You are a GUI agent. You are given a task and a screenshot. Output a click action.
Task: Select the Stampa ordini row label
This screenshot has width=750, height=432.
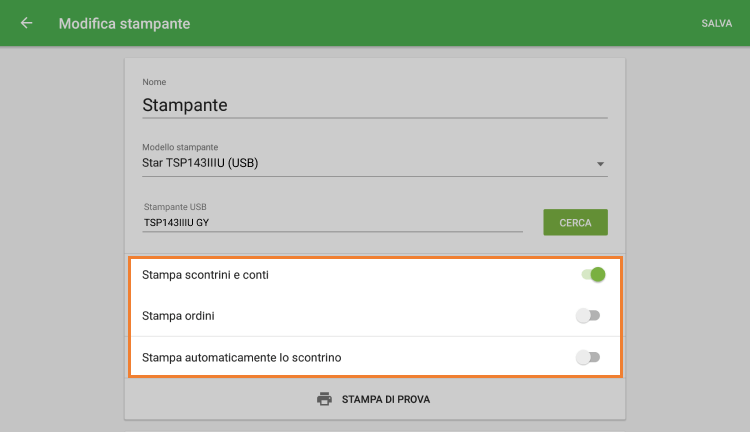(178, 316)
